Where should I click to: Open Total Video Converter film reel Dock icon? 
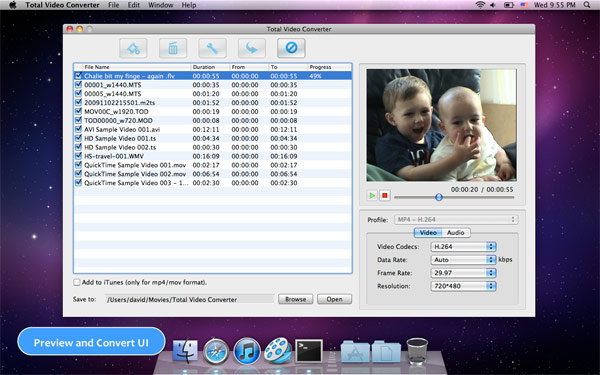[x=277, y=351]
